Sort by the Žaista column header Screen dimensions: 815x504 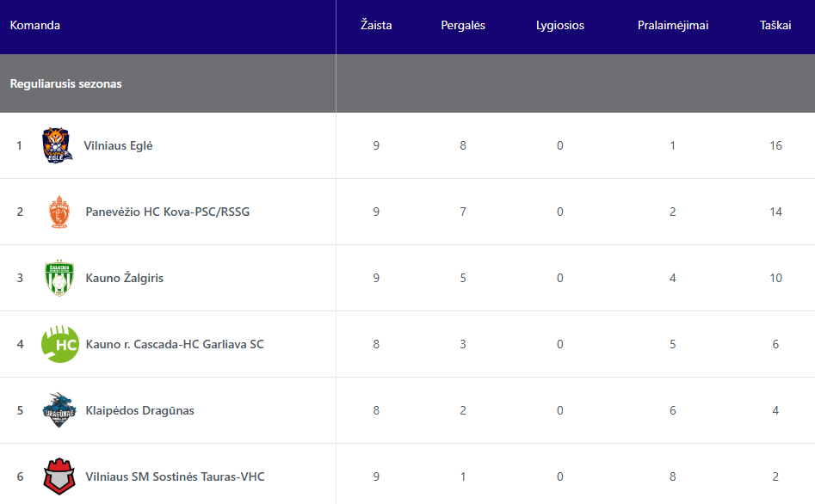pos(376,25)
